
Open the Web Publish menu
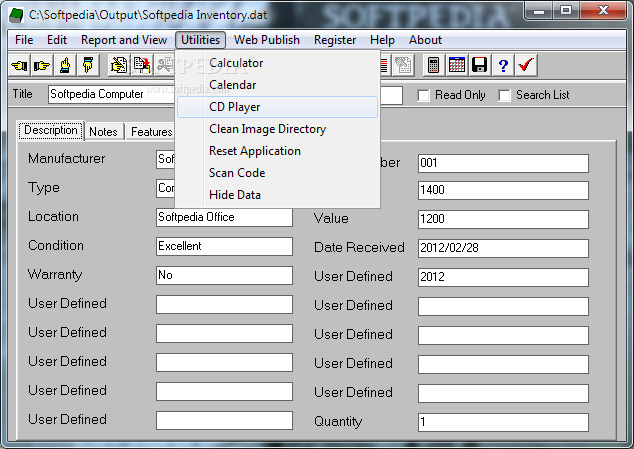click(x=267, y=40)
